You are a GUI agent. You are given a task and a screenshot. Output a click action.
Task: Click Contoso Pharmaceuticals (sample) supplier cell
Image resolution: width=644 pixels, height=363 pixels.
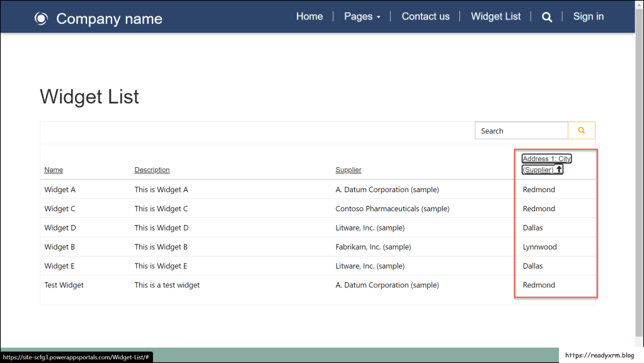tap(392, 209)
